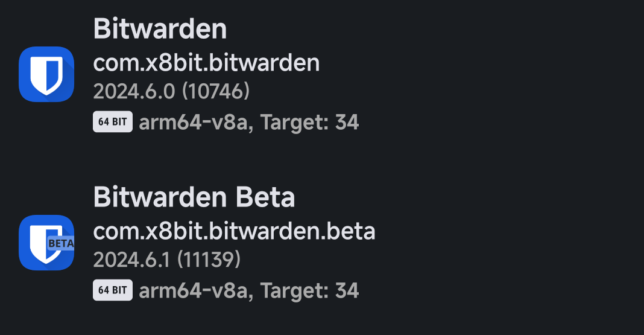Screen dimensions: 644x335
Task: Click the word Beta in Bitwarden Beta title
Action: point(265,197)
